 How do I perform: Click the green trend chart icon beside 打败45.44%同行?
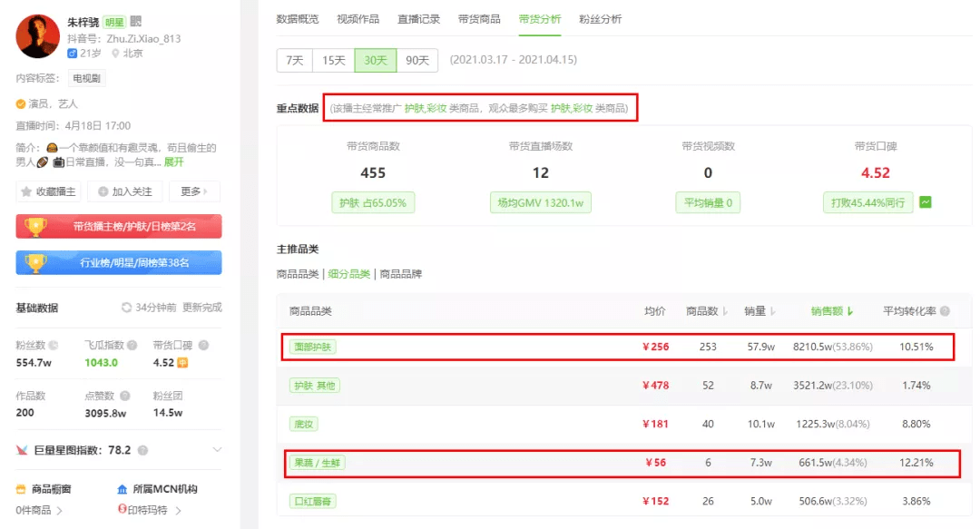tap(926, 202)
